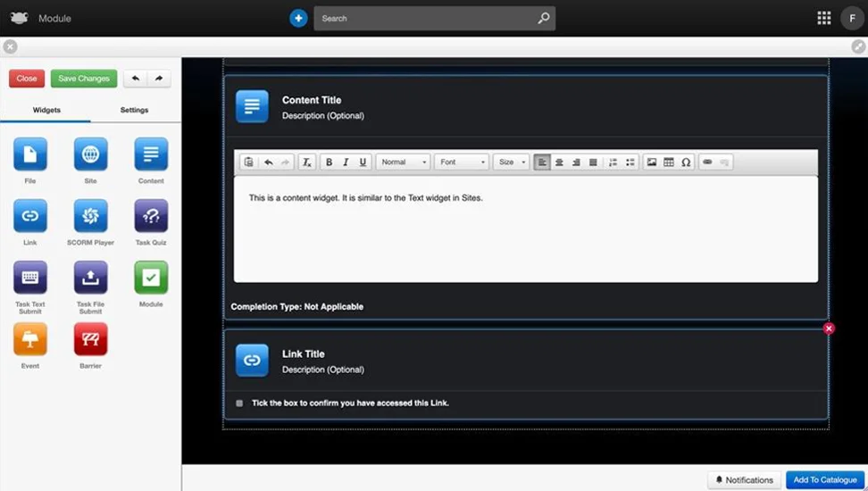Click the blue Link widget header icon
This screenshot has height=491, width=868.
click(x=252, y=361)
